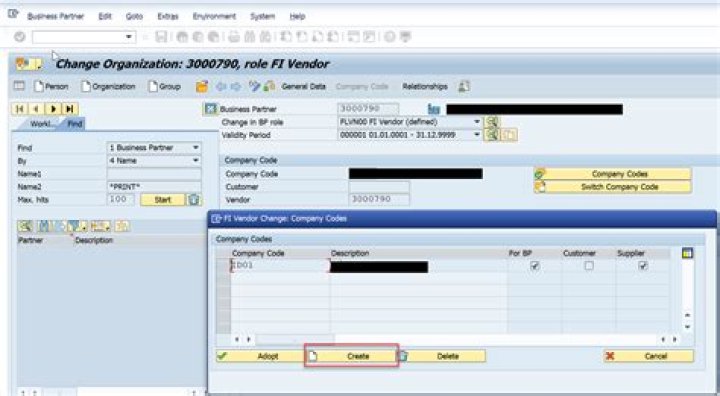The image size is (720, 396).
Task: Toggle the Customer checkbox for 1001
Action: point(589,266)
